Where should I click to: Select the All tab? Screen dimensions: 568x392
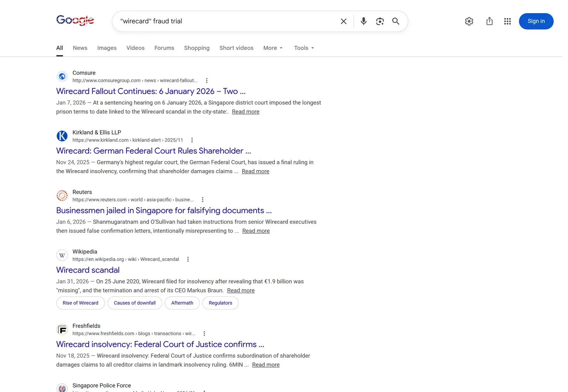click(59, 48)
